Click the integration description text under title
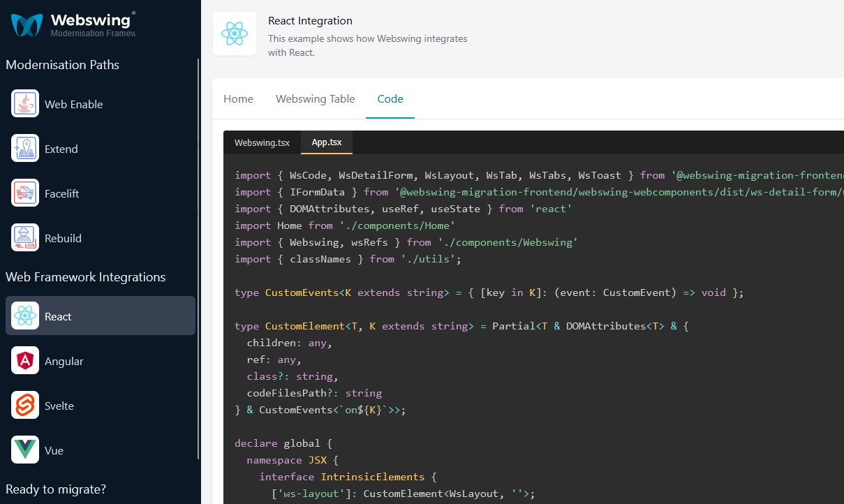Viewport: 844px width, 504px height. [368, 45]
